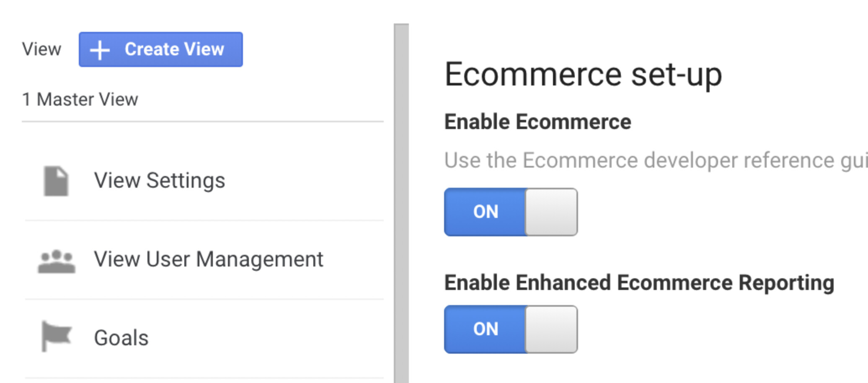The height and width of the screenshot is (383, 868).
Task: Click the gray vertical divider bar
Action: click(x=401, y=201)
